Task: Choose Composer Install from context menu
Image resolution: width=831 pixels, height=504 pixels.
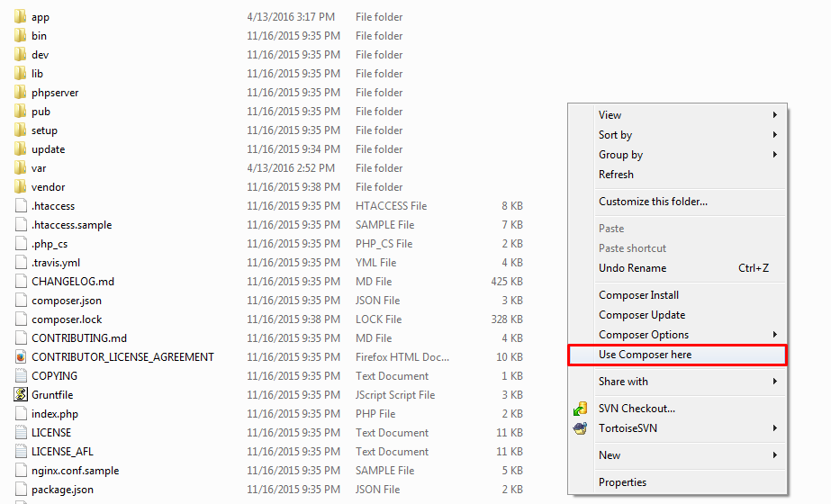Action: [x=638, y=295]
